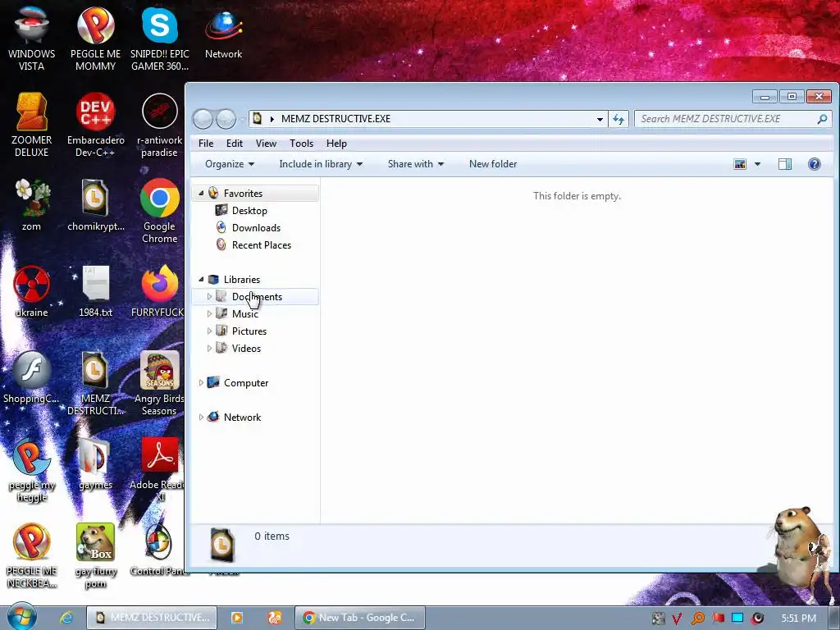Expand the Computer tree node
This screenshot has width=840, height=630.
coord(202,382)
